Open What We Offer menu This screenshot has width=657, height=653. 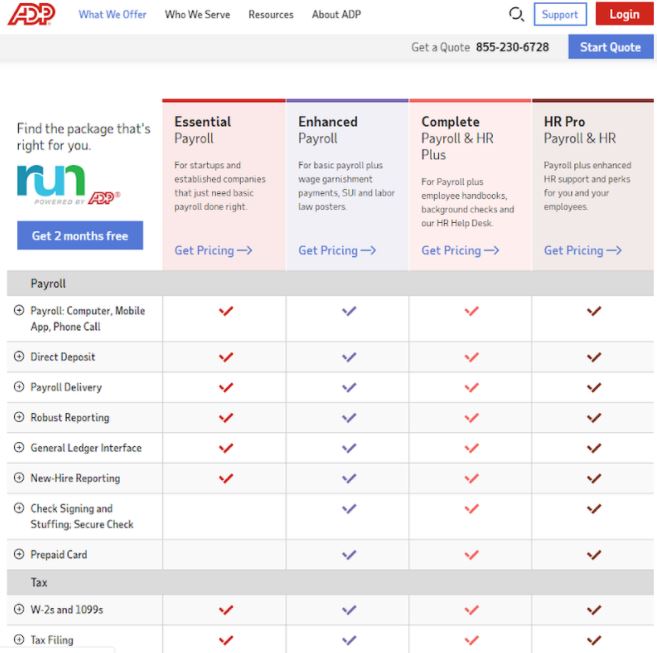[112, 15]
